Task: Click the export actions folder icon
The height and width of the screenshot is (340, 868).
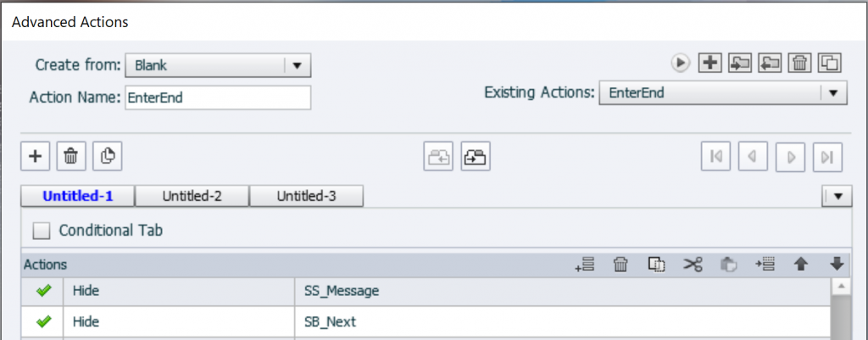Action: [771, 62]
